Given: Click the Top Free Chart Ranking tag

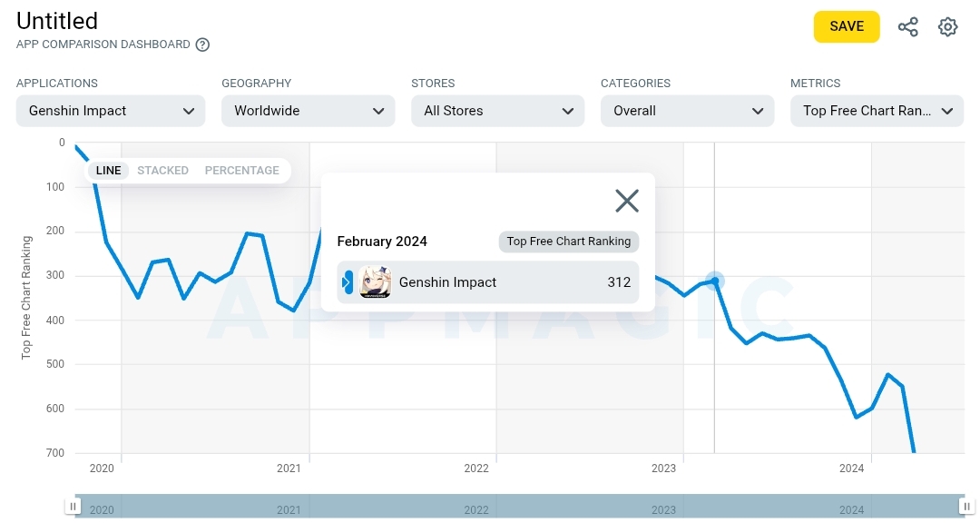Looking at the screenshot, I should [569, 242].
